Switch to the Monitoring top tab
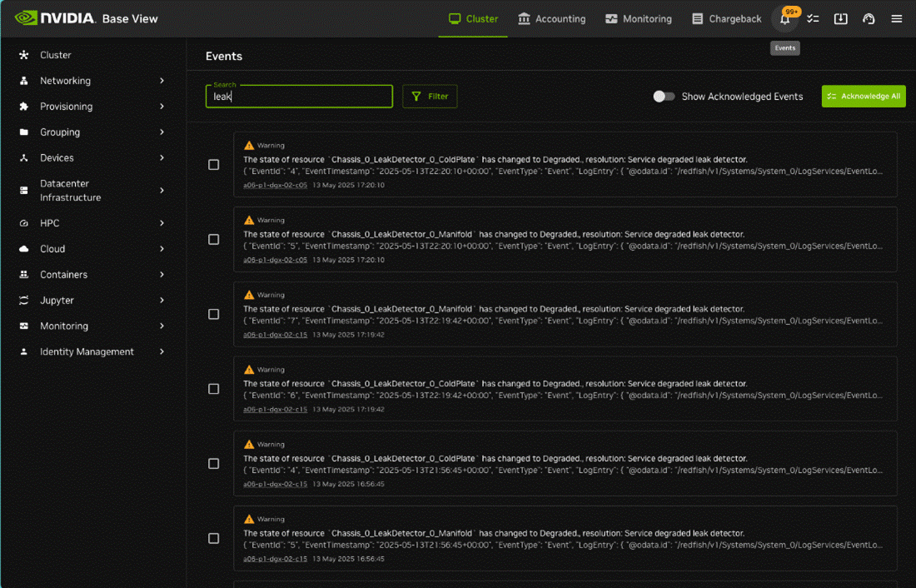Screen dimensions: 916x588 638,19
